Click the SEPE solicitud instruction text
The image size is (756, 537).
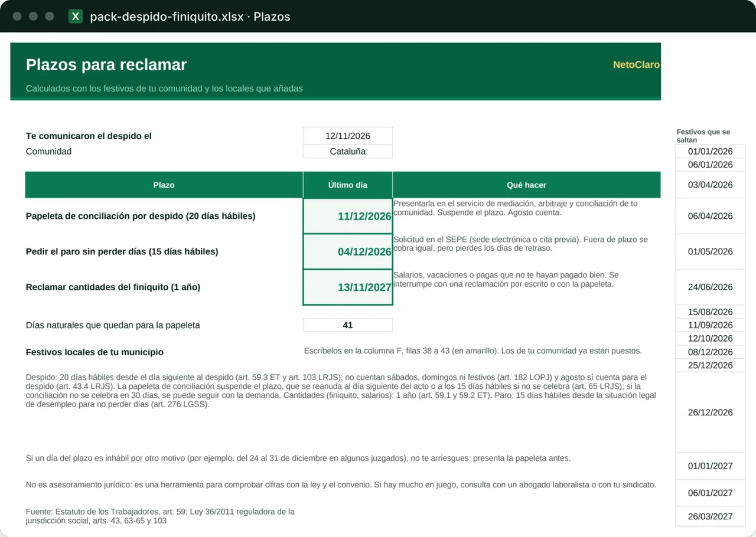coord(520,244)
